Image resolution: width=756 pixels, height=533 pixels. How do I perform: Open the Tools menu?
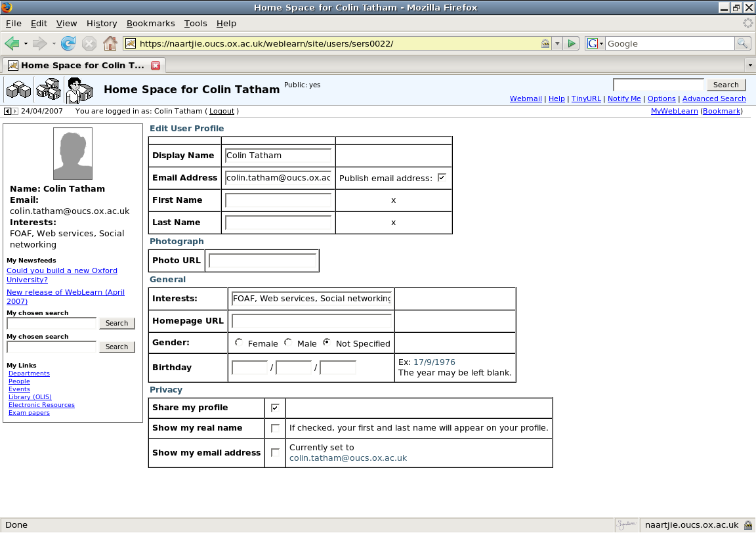pyautogui.click(x=195, y=23)
